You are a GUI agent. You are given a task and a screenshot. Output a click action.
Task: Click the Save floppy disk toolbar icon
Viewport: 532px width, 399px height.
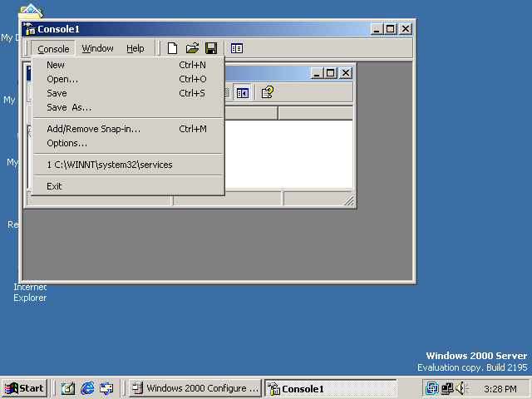pyautogui.click(x=211, y=48)
